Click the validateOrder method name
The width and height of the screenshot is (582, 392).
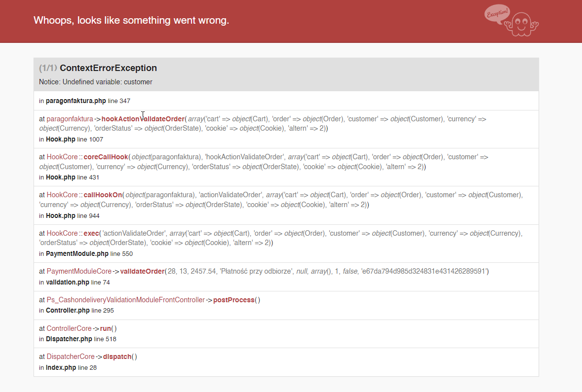[x=143, y=272]
